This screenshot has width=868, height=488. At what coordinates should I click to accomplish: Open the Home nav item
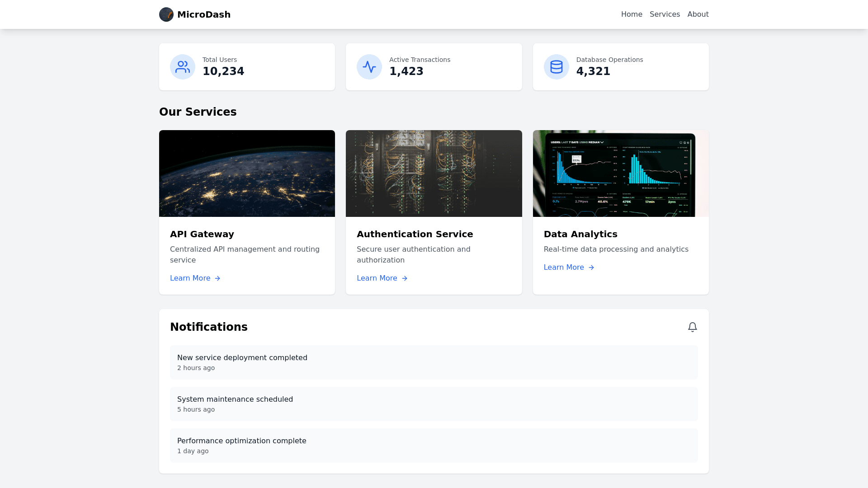632,14
